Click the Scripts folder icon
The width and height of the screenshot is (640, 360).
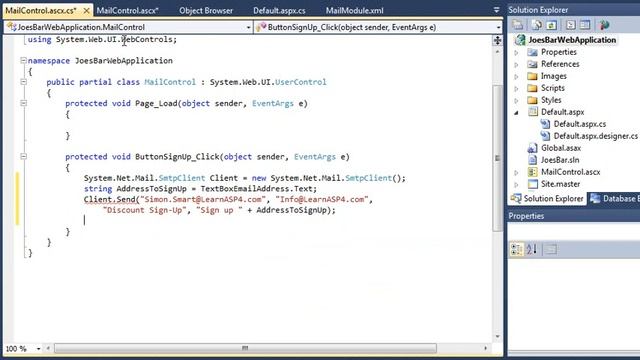tap(532, 88)
